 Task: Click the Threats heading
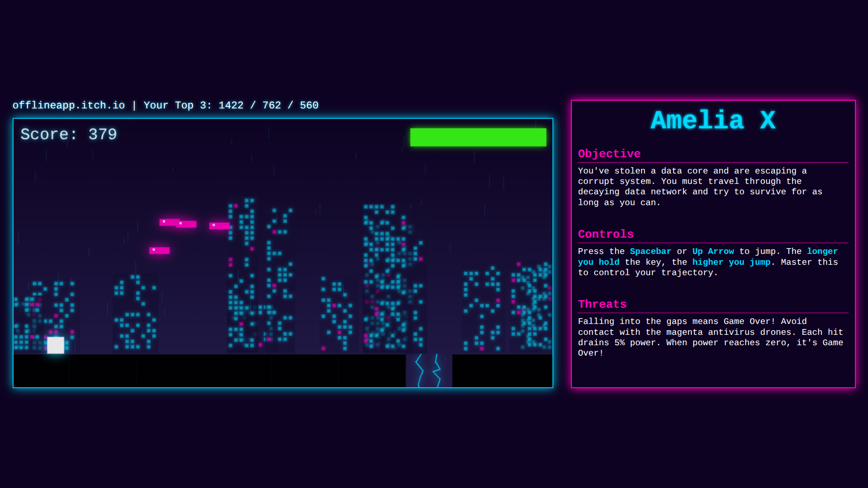tap(602, 304)
